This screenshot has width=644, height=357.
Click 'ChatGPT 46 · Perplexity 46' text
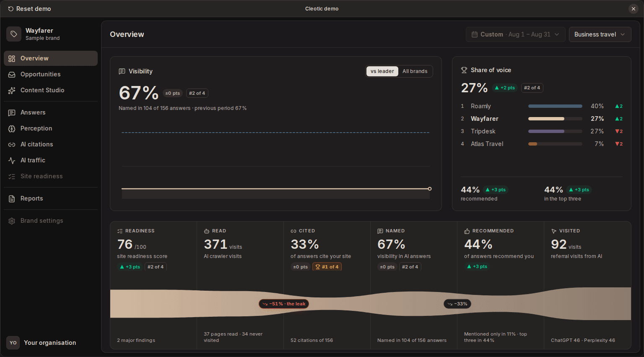pos(583,340)
